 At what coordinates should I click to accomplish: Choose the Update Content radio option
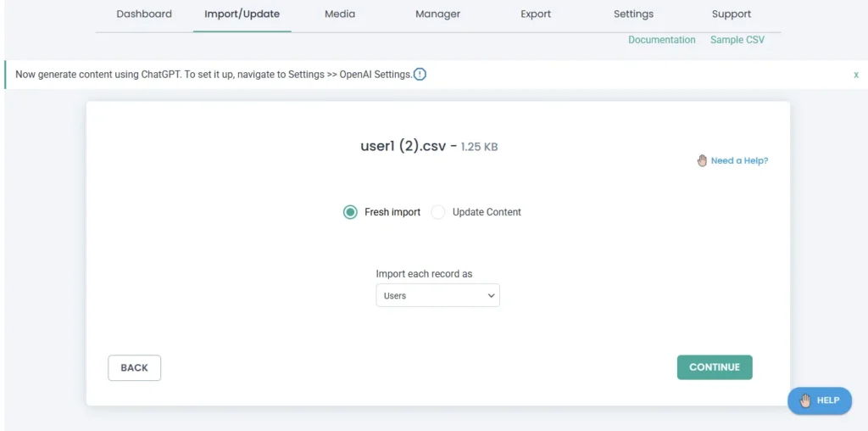coord(438,212)
